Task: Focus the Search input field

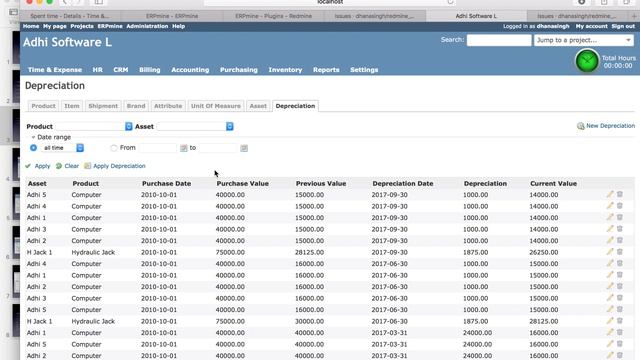Action: [499, 40]
